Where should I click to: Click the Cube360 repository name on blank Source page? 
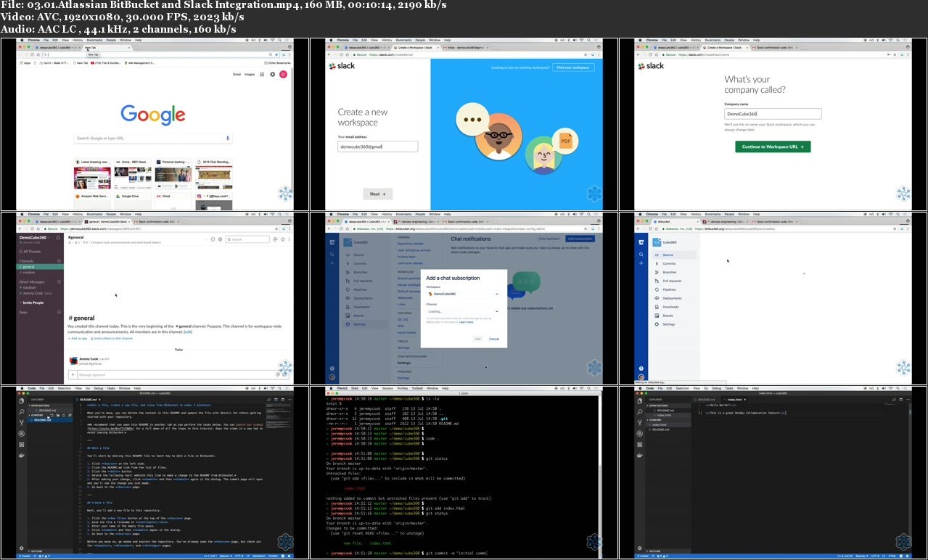[x=670, y=242]
